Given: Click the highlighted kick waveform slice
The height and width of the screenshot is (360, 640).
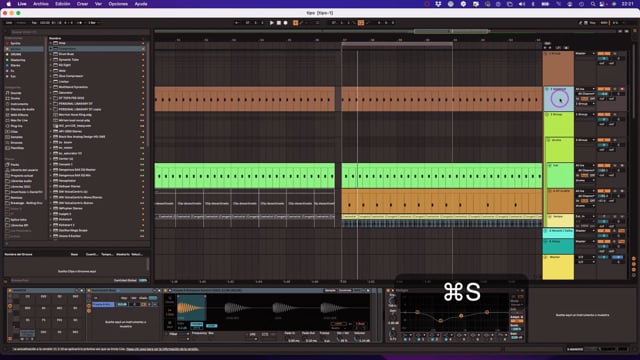Looking at the screenshot, I should click(x=191, y=307).
